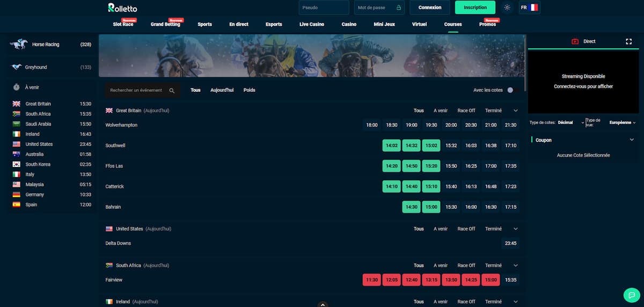Collapse the Great Britain races section
The width and height of the screenshot is (644, 307).
coord(516,111)
